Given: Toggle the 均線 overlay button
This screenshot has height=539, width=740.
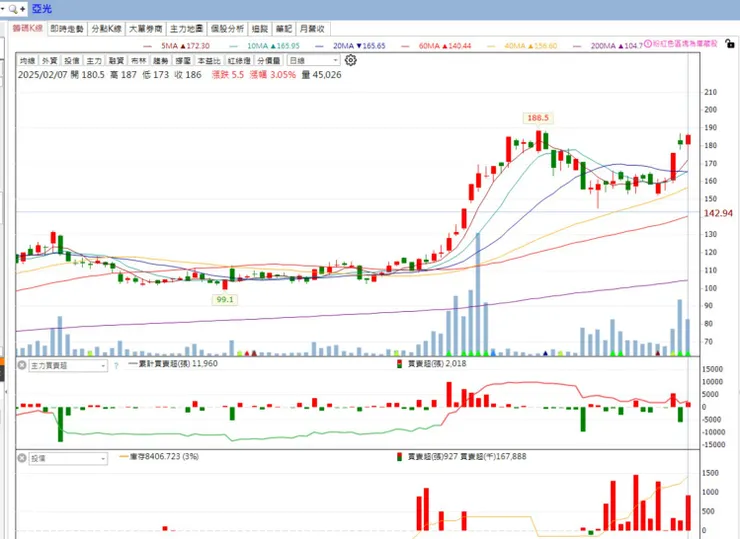Looking at the screenshot, I should (27, 60).
